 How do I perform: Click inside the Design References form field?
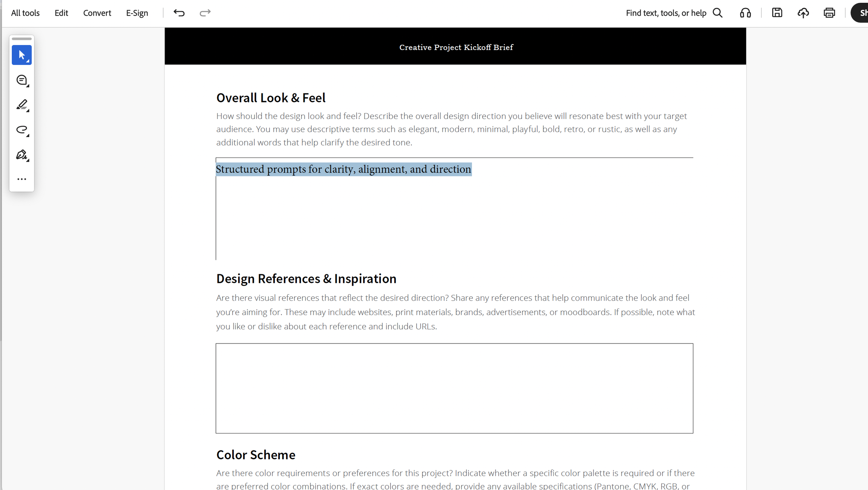coord(454,388)
